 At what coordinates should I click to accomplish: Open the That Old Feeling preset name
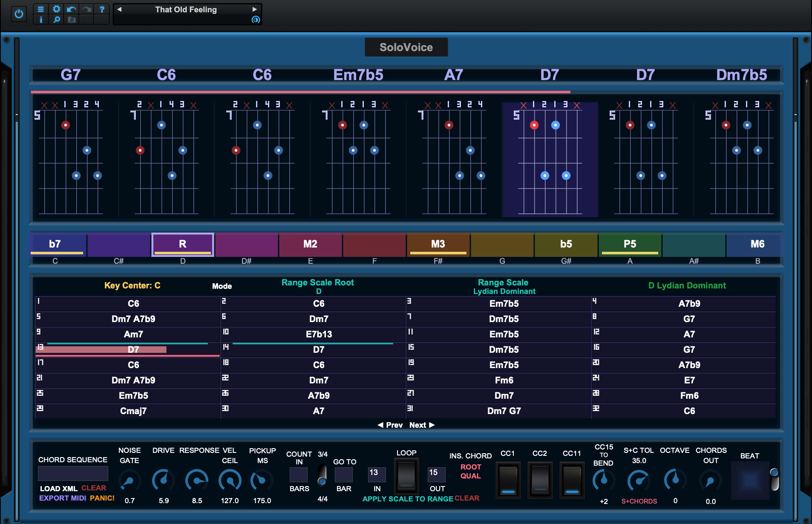click(186, 9)
